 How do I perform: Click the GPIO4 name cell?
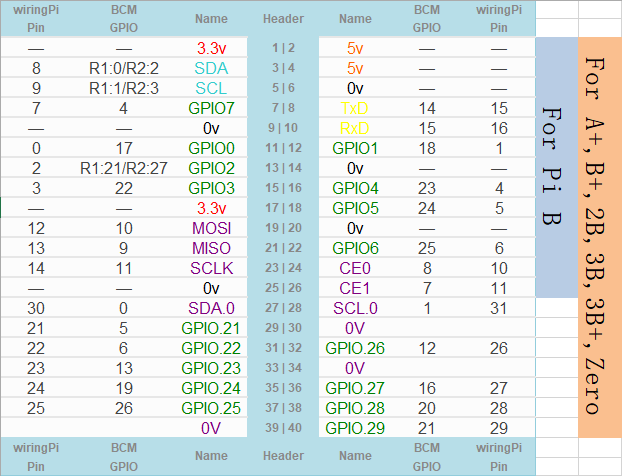tap(355, 188)
